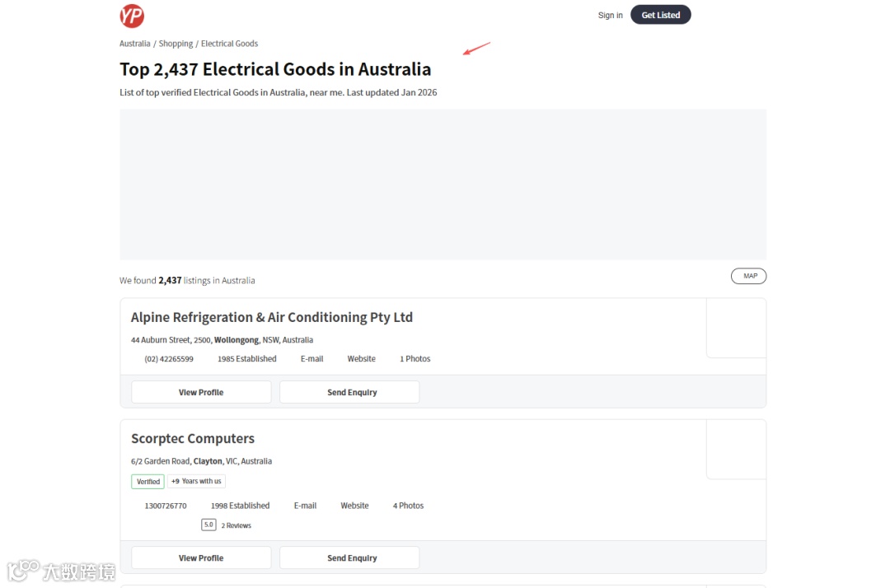This screenshot has width=890, height=588.
Task: Click Alpine Refrigeration logo thumbnail placeholder
Action: tap(736, 328)
